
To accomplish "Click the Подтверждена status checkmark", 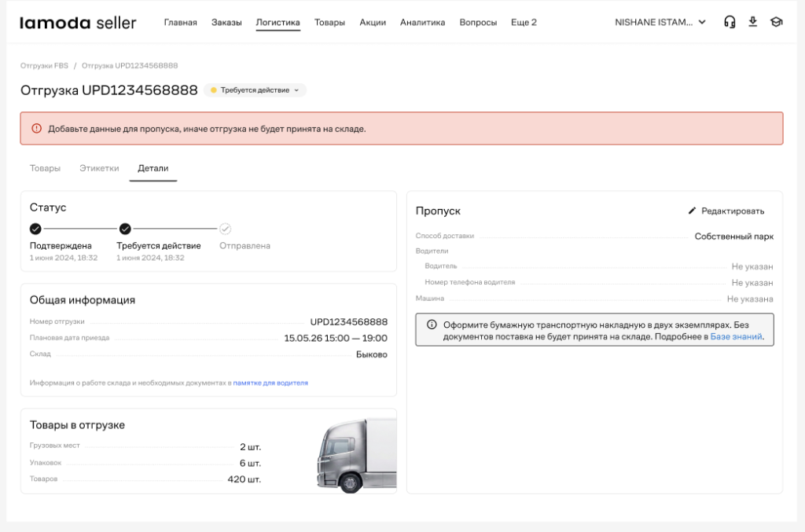I will tap(35, 229).
